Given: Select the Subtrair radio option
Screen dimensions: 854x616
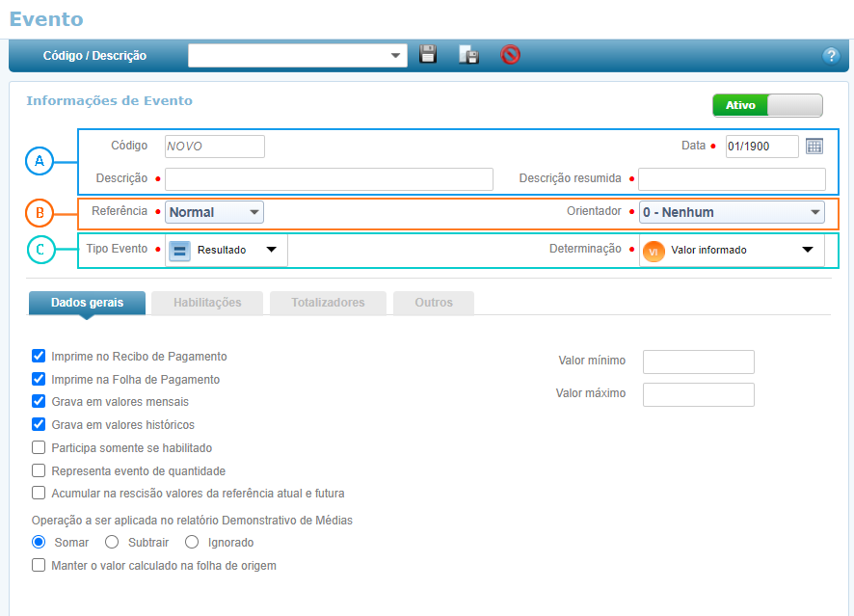Looking at the screenshot, I should point(112,543).
